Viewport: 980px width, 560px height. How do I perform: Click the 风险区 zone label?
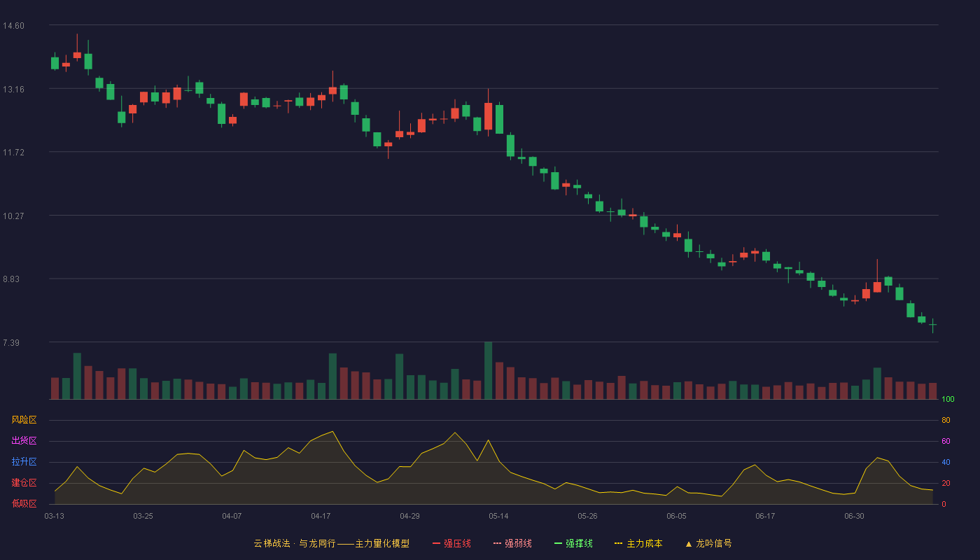click(x=24, y=420)
